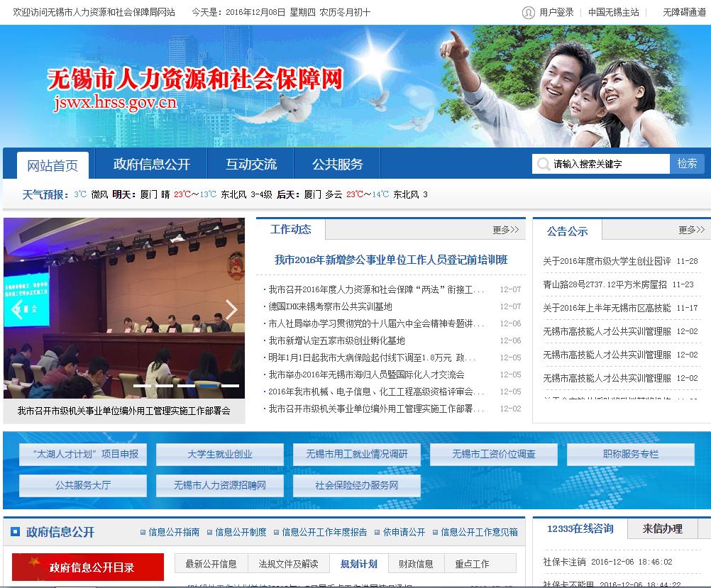Open news 我市新增认定五家市级创业孵化基地
The image size is (711, 588).
point(336,340)
